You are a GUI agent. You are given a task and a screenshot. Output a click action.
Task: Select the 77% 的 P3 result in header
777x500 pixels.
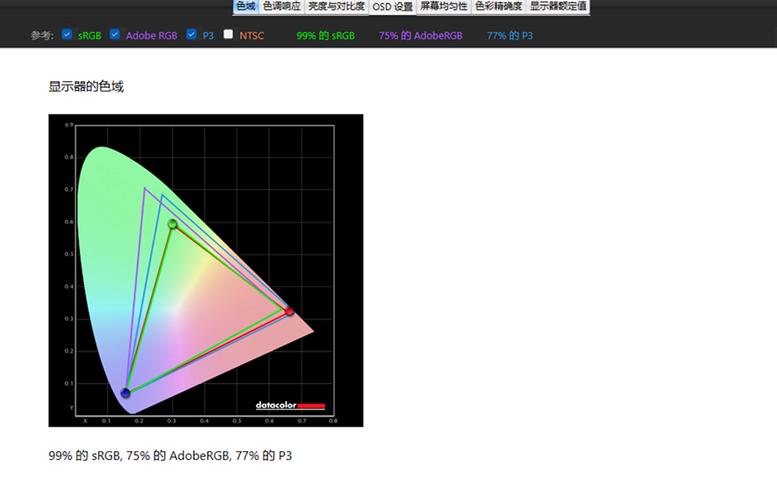click(510, 36)
